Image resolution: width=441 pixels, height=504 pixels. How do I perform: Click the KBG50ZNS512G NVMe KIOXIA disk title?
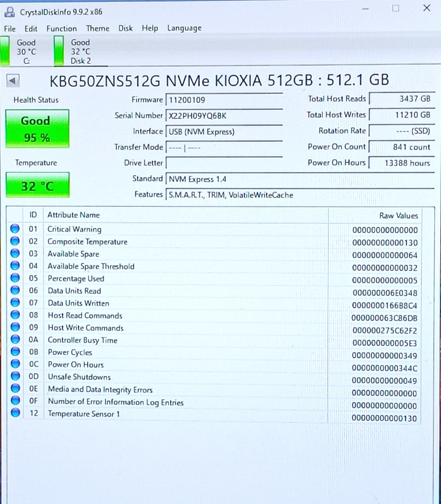pyautogui.click(x=219, y=81)
